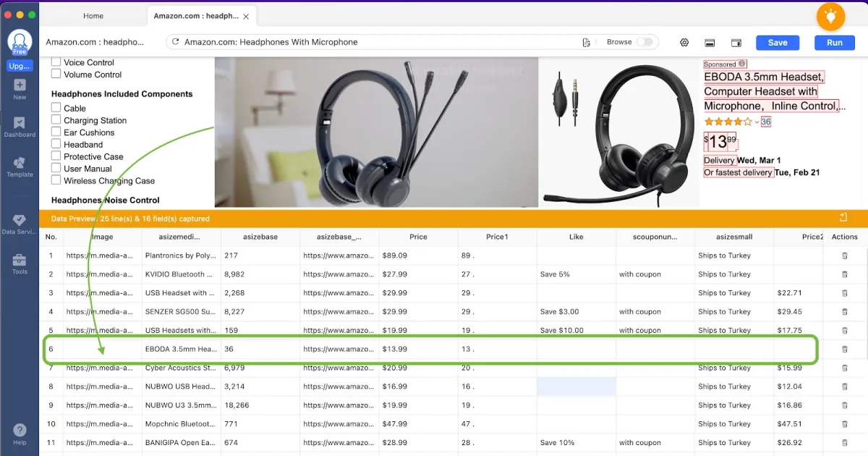This screenshot has width=868, height=456.
Task: Click the Like column header
Action: point(576,237)
